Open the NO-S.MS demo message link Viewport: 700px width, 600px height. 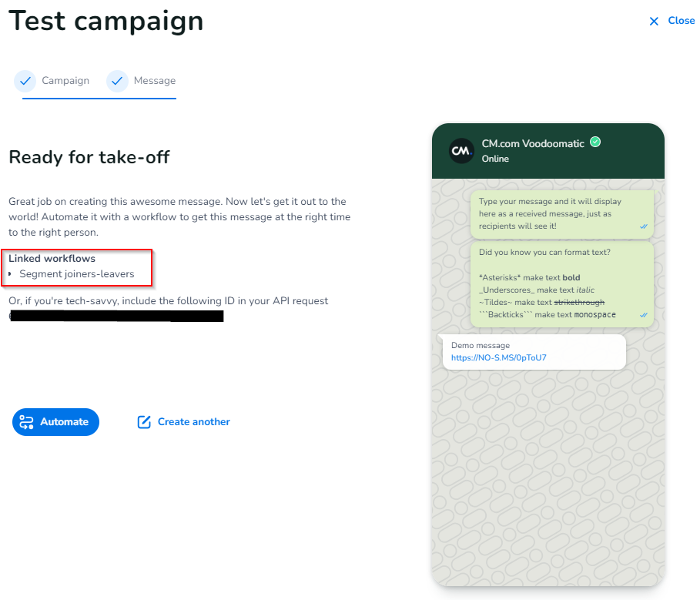498,358
